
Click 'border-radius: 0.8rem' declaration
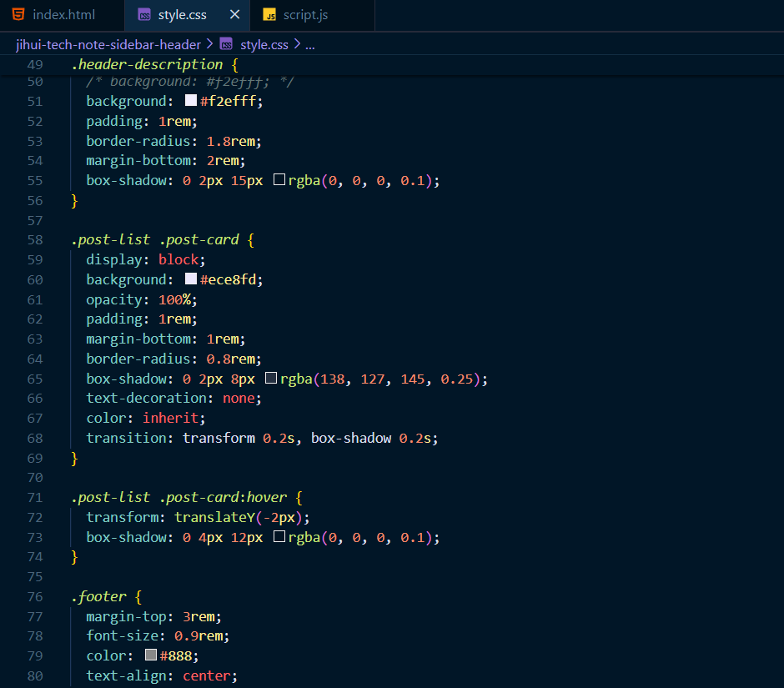pyautogui.click(x=173, y=359)
